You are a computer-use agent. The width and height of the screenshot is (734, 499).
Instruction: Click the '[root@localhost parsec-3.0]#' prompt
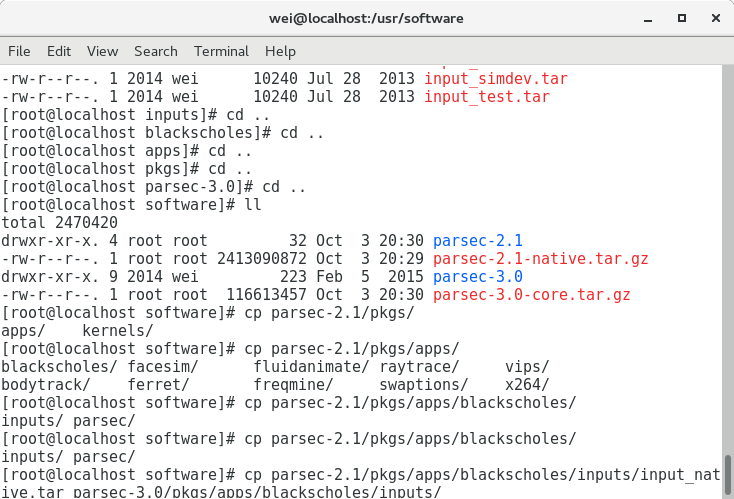click(127, 187)
